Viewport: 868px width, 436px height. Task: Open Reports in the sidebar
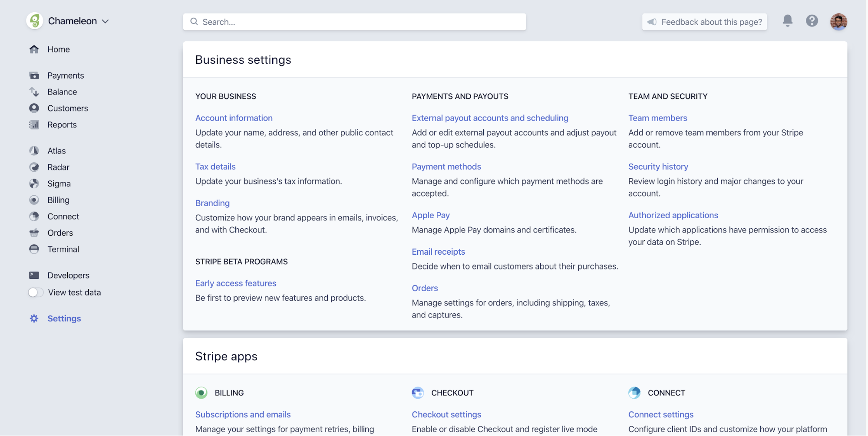click(62, 125)
